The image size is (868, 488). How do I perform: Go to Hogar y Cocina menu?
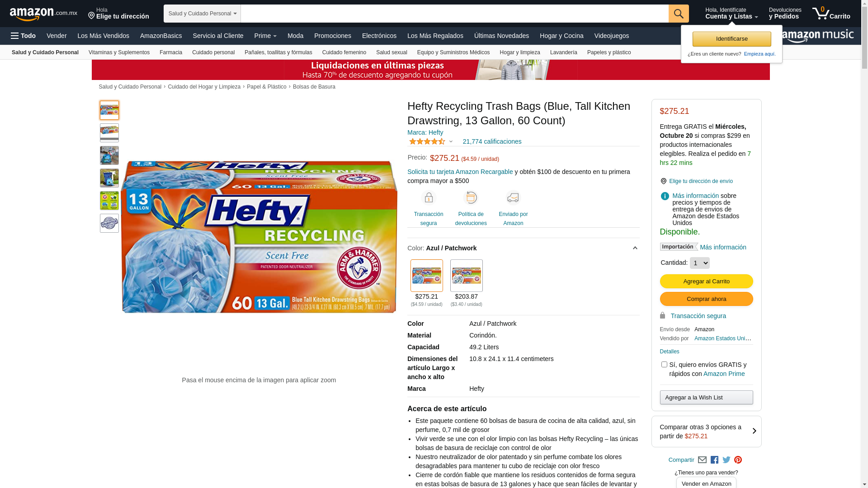561,36
